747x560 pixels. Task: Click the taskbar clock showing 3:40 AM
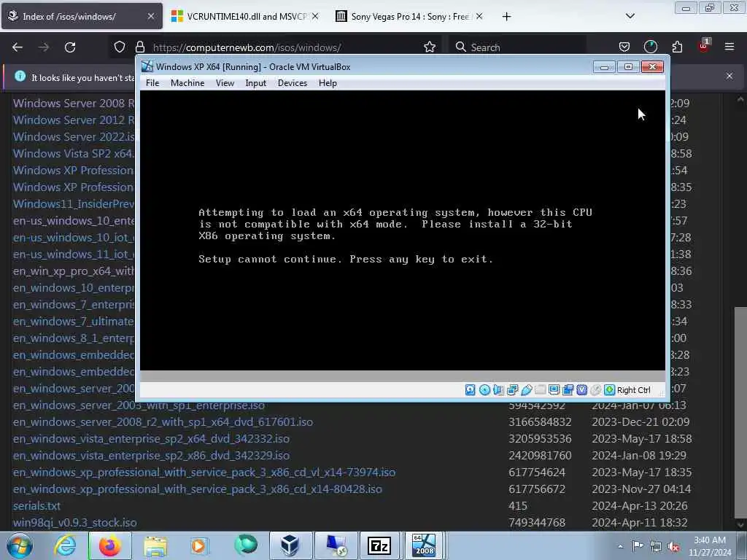click(710, 546)
